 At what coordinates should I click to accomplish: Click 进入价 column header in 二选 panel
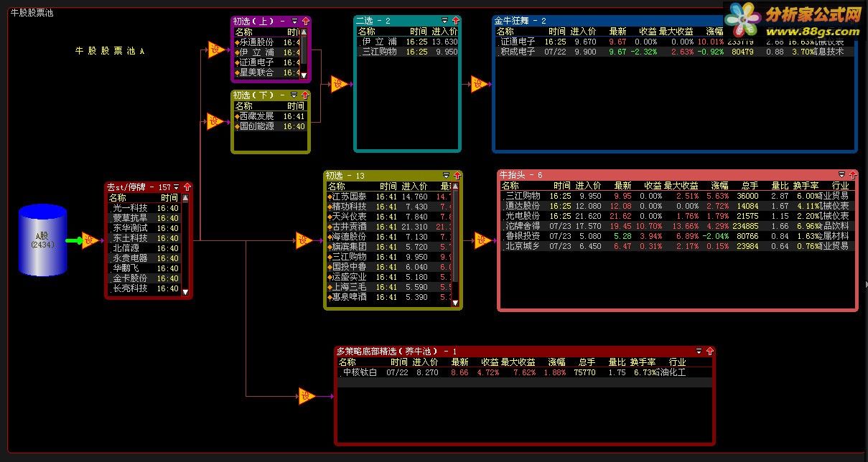(x=444, y=32)
